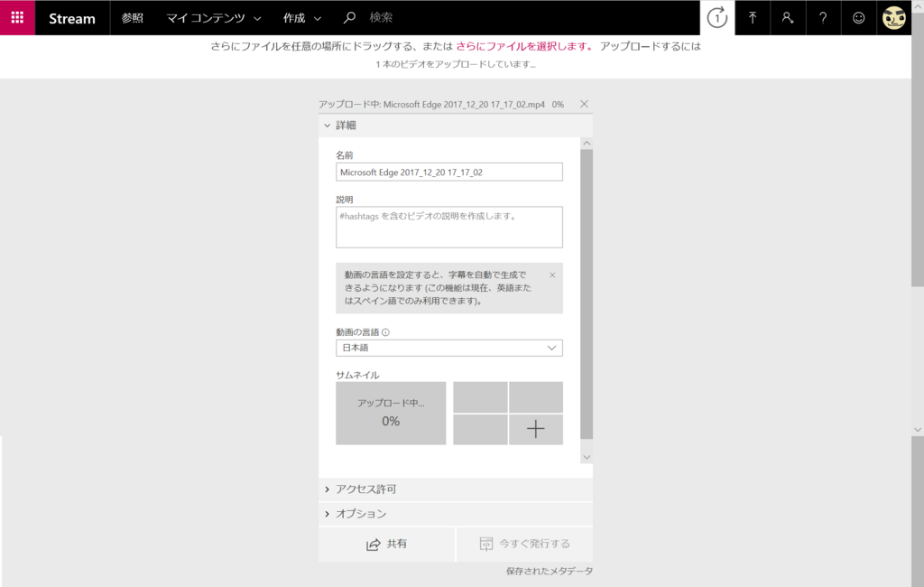
Task: Expand the オプション section
Action: click(456, 514)
